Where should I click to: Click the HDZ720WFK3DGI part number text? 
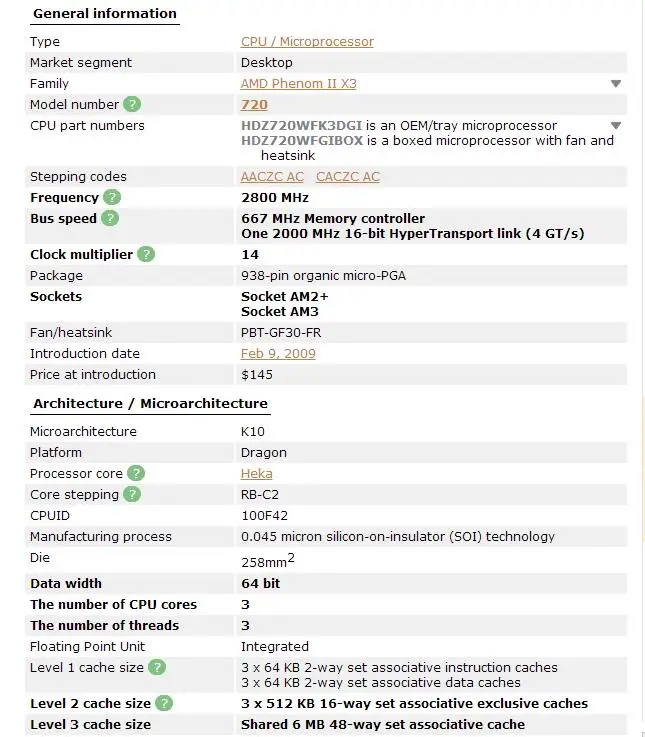pos(302,126)
